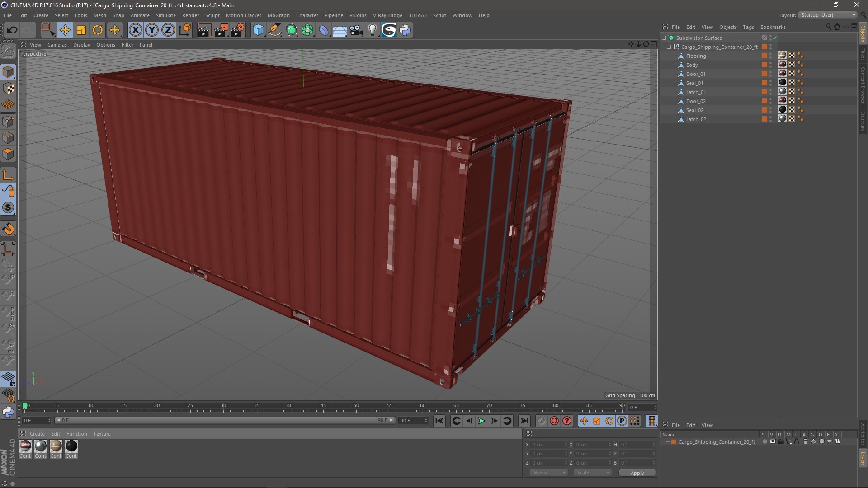This screenshot has height=488, width=868.
Task: Select the Flooring object
Action: tap(696, 56)
